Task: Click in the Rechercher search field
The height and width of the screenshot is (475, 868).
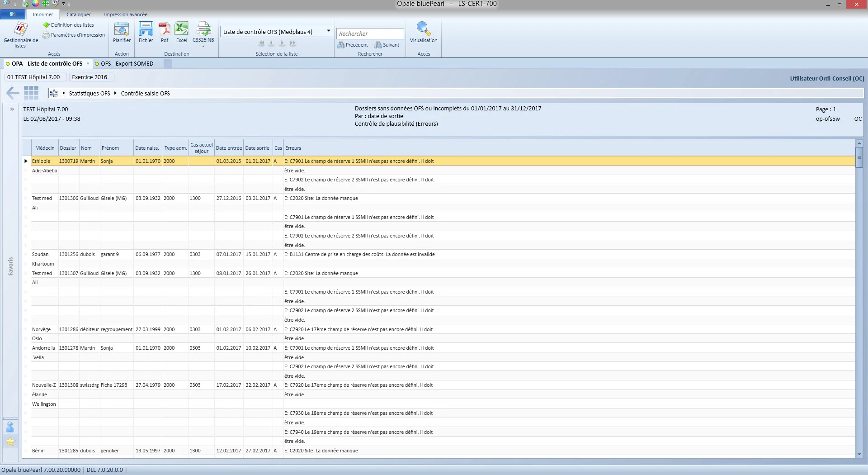Action: 370,33
